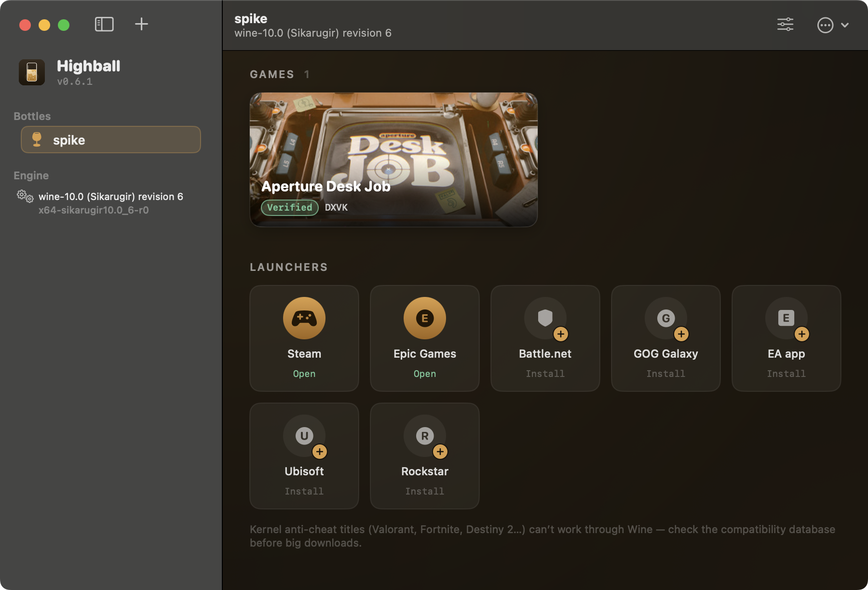The image size is (868, 590).
Task: Click the Aperture Desk Job title text
Action: [x=326, y=187]
